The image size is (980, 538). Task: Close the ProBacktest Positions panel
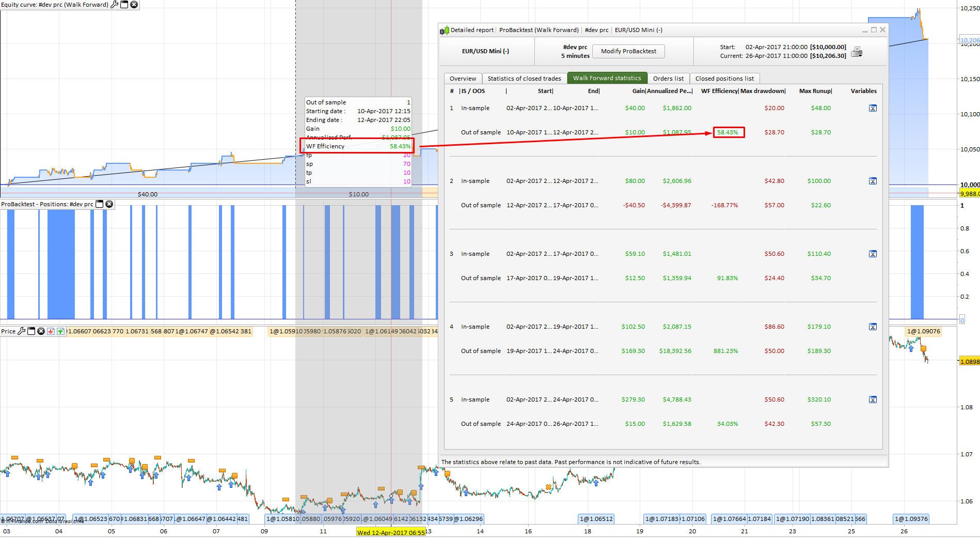109,204
